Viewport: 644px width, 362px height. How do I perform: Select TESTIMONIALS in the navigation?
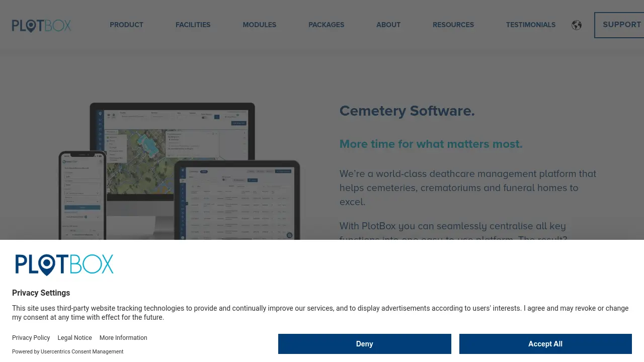pyautogui.click(x=531, y=25)
